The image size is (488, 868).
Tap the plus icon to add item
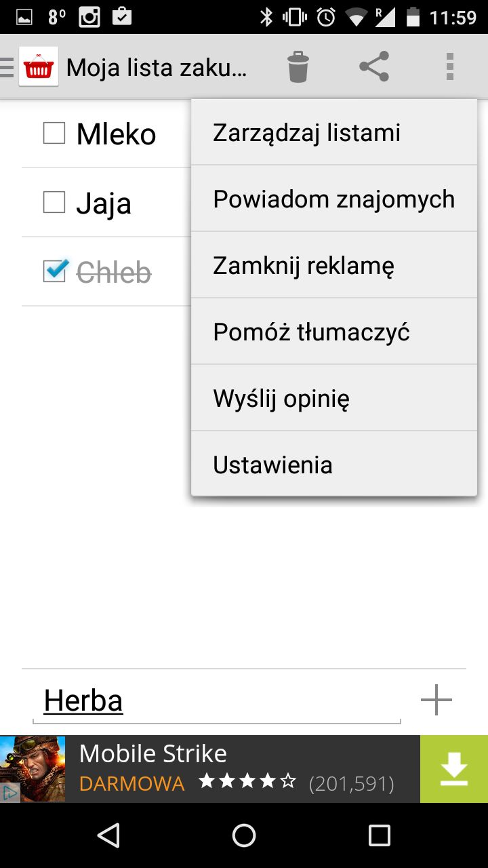[436, 700]
